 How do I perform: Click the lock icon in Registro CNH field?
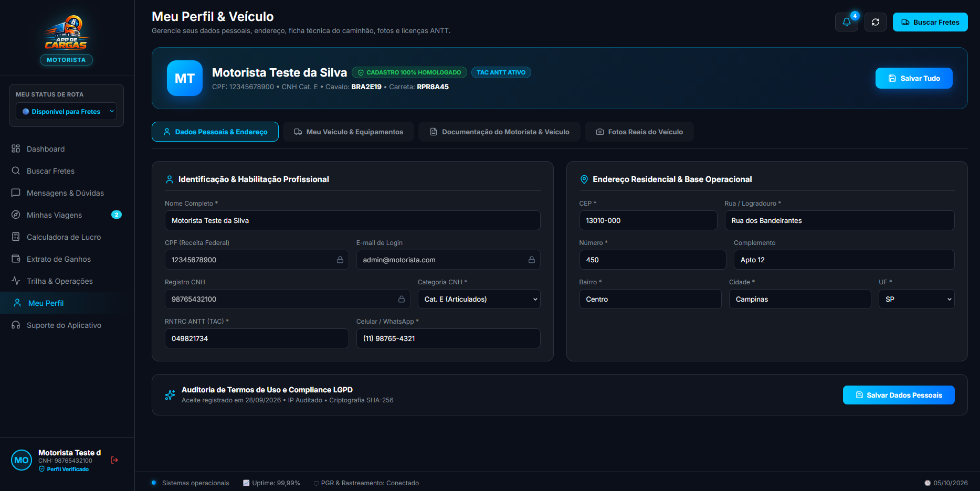pyautogui.click(x=402, y=299)
